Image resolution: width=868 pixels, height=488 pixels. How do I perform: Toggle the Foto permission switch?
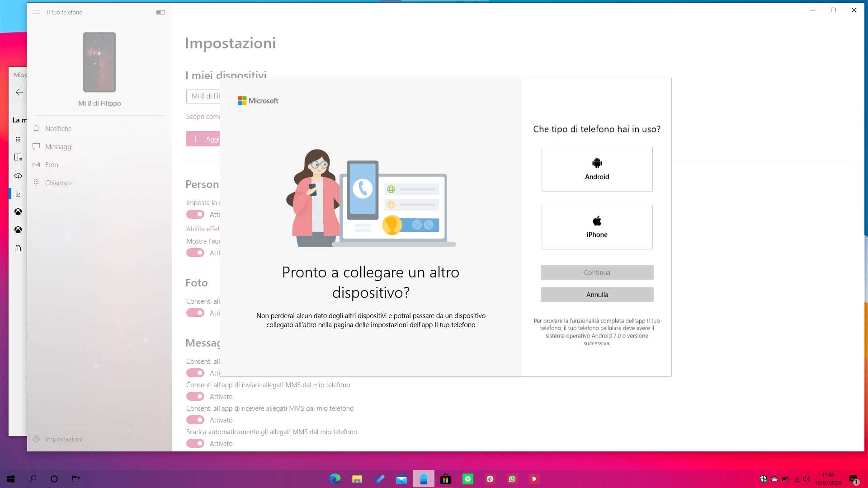point(195,313)
